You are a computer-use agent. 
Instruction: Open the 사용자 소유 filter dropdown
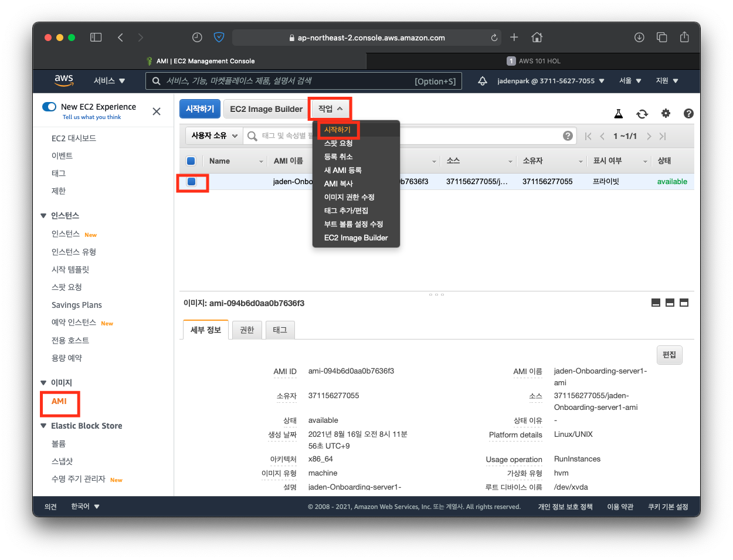pos(214,135)
